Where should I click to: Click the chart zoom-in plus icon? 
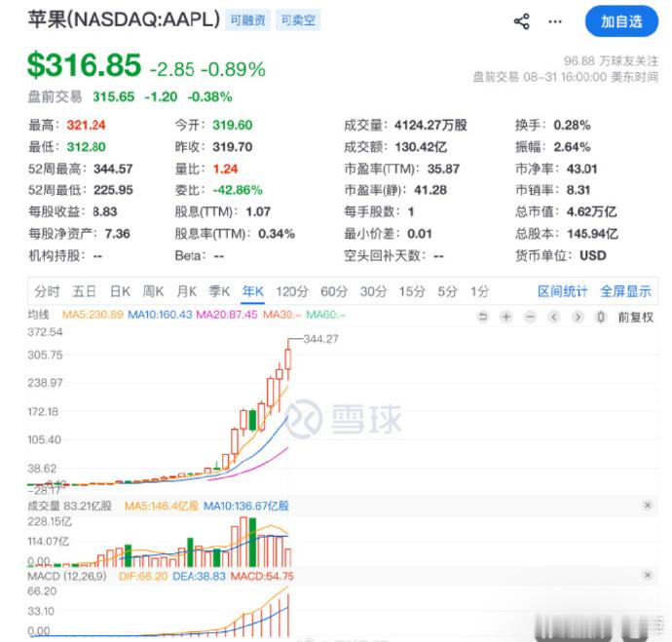point(506,318)
